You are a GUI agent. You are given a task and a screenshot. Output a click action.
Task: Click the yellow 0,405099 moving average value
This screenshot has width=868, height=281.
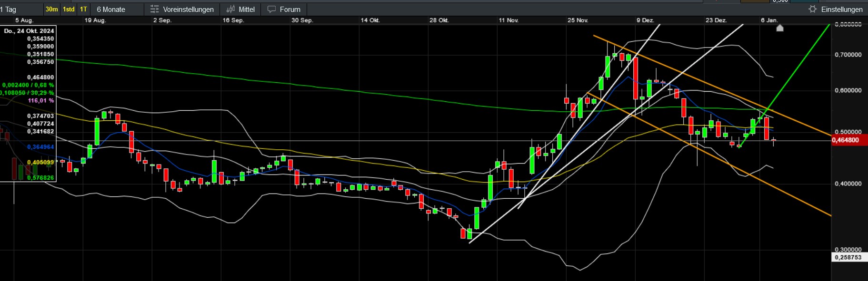40,162
